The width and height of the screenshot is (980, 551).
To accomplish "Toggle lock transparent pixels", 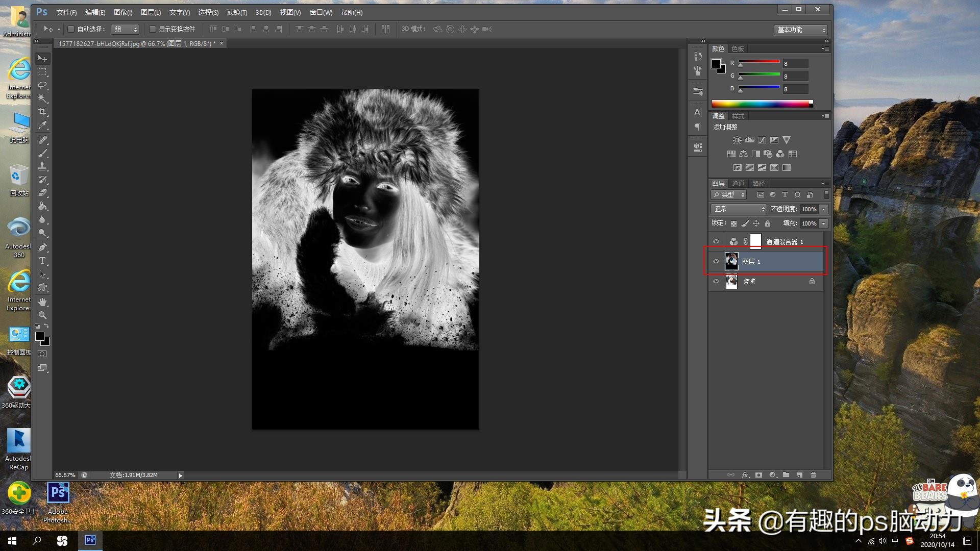I will click(x=733, y=223).
